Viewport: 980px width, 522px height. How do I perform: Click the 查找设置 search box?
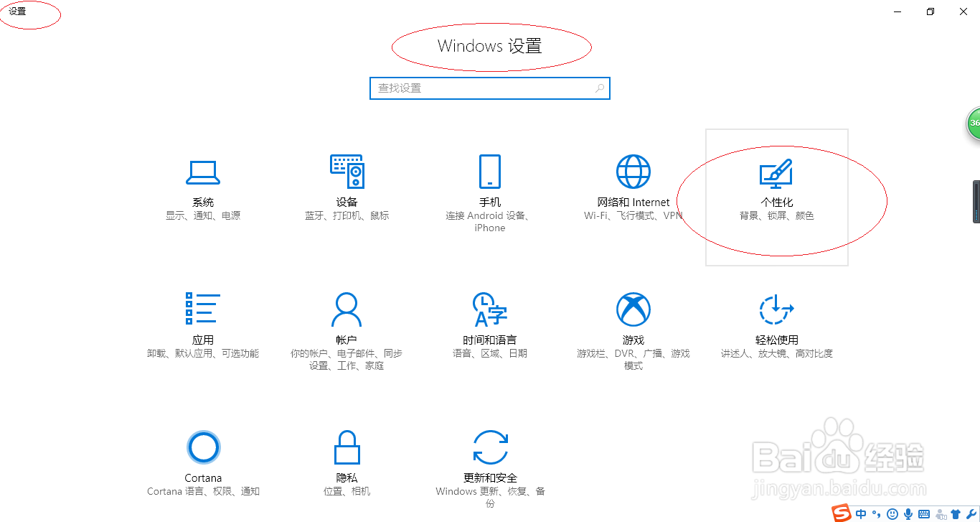tap(490, 88)
